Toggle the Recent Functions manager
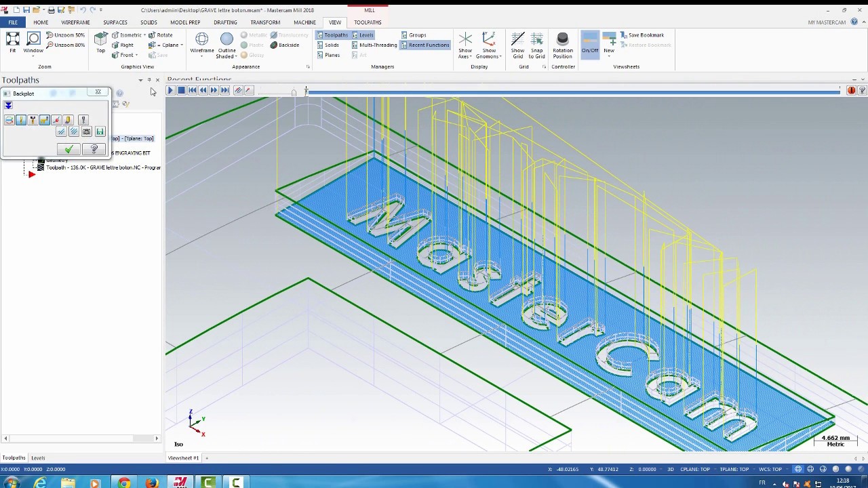868x488 pixels. pos(425,45)
